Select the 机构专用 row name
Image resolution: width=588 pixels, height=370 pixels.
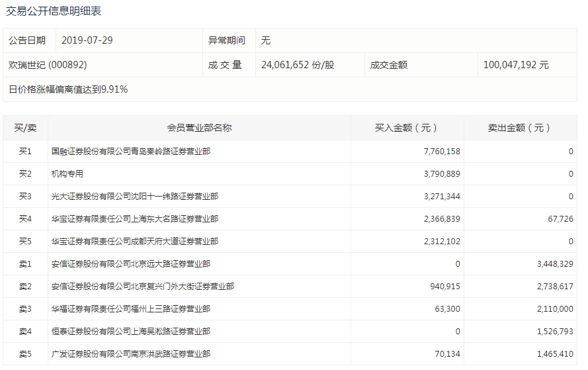[x=67, y=174]
